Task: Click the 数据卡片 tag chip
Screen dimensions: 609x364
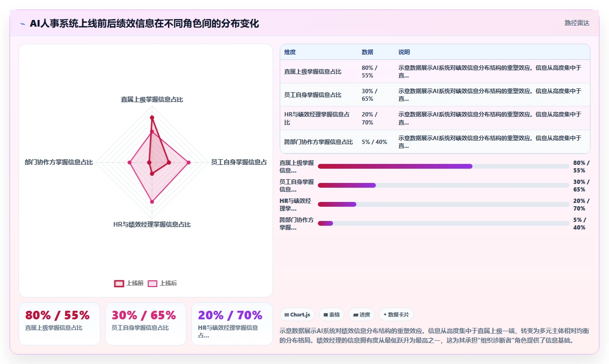Action: coord(396,315)
